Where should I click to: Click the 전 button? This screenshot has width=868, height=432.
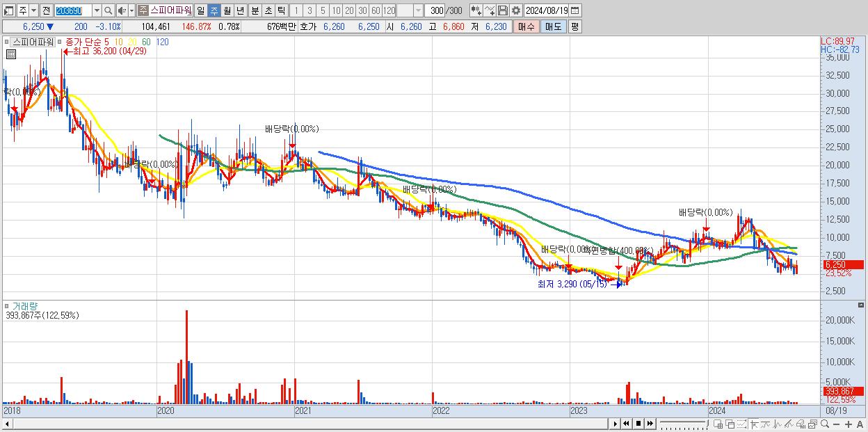tap(46, 11)
